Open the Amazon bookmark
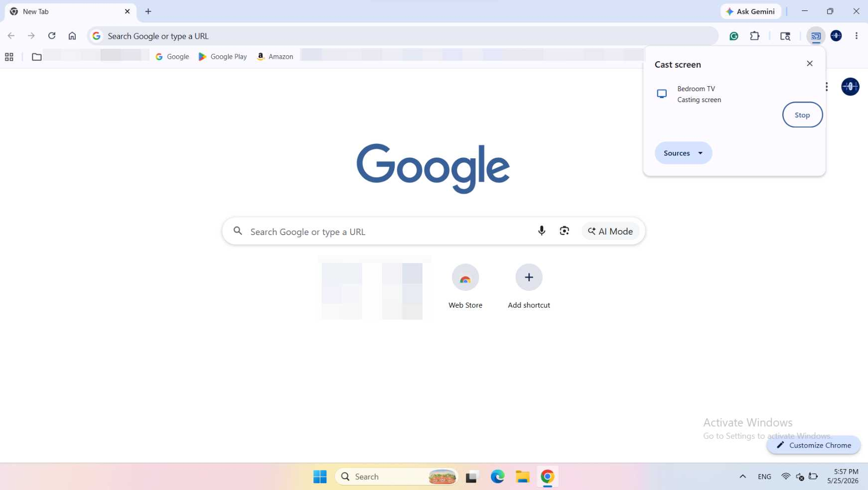 (275, 57)
